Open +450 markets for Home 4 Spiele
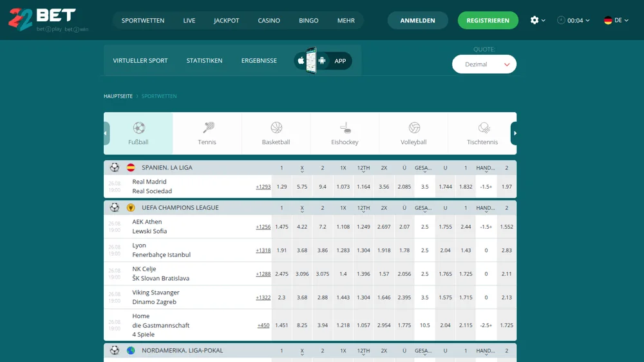644x362 pixels. 263,325
